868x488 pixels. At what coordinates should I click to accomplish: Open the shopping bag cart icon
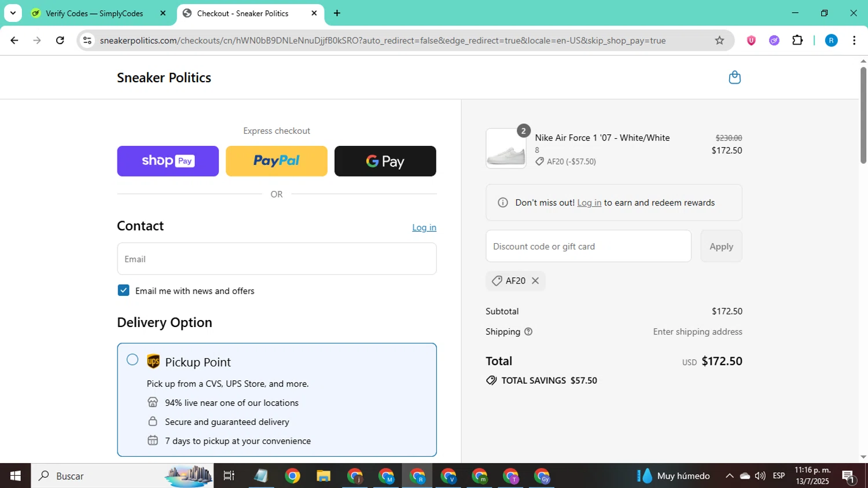(734, 78)
